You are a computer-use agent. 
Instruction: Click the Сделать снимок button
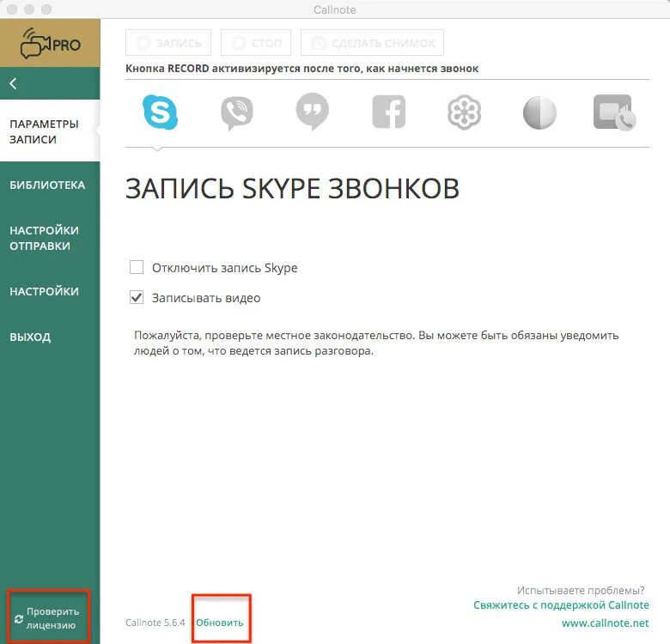[x=372, y=43]
